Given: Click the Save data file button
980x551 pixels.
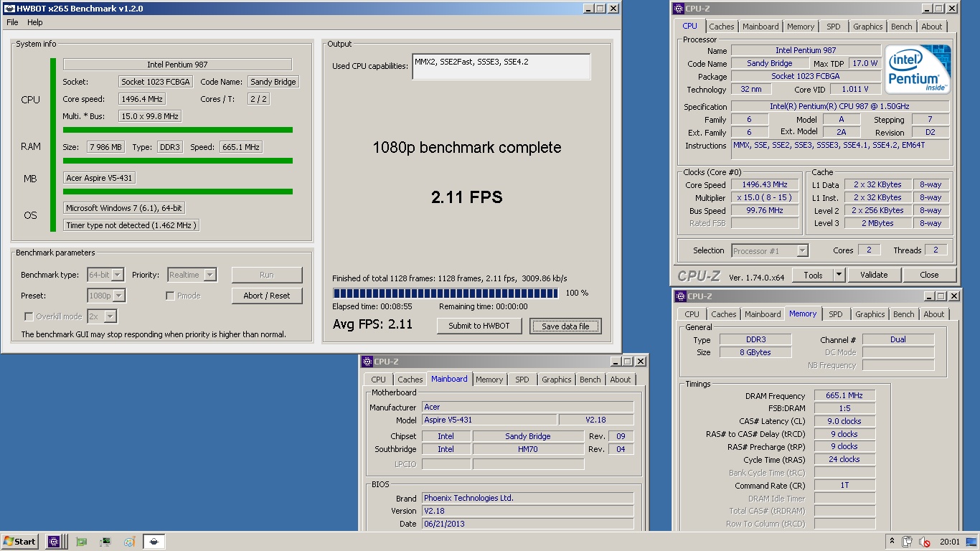Looking at the screenshot, I should [x=565, y=326].
